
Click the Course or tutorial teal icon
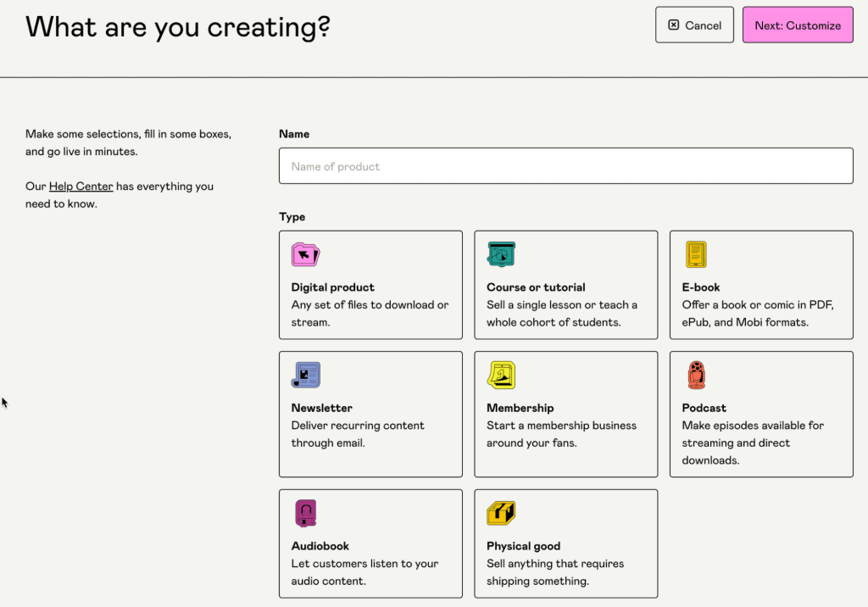click(501, 253)
